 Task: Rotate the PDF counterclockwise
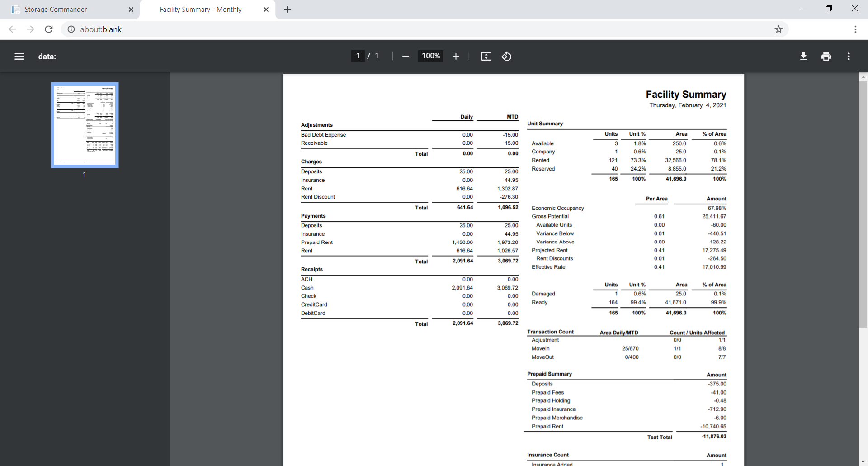[x=506, y=56]
